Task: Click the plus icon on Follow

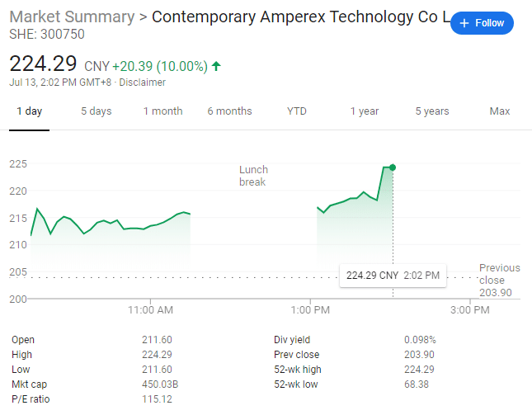Action: pyautogui.click(x=465, y=23)
